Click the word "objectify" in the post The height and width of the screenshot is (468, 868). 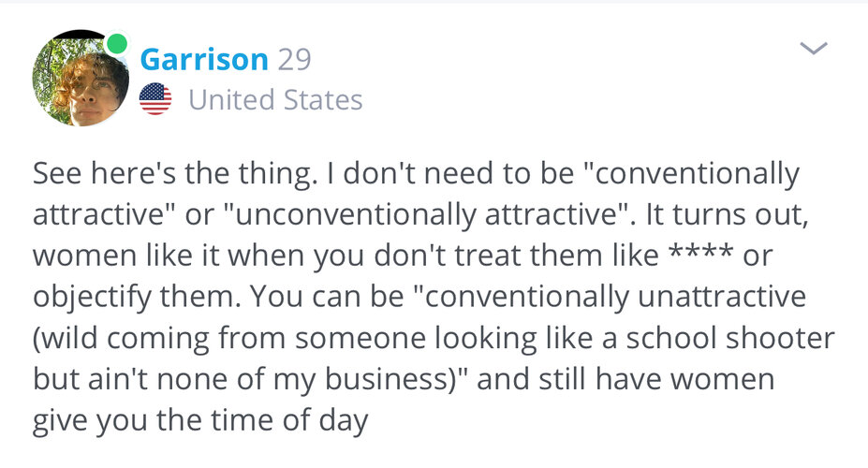tap(92, 298)
